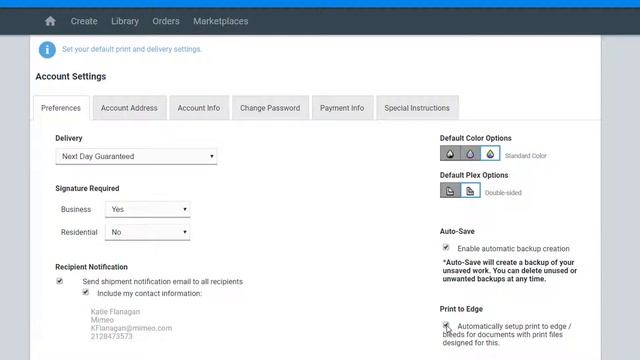Click the Signature Required heading

coord(87,189)
